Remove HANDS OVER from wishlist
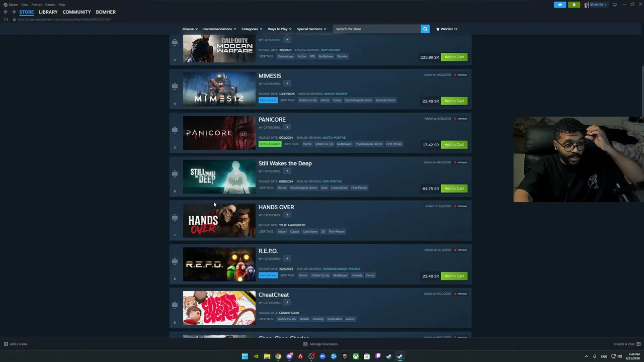The width and height of the screenshot is (644, 362). click(460, 206)
